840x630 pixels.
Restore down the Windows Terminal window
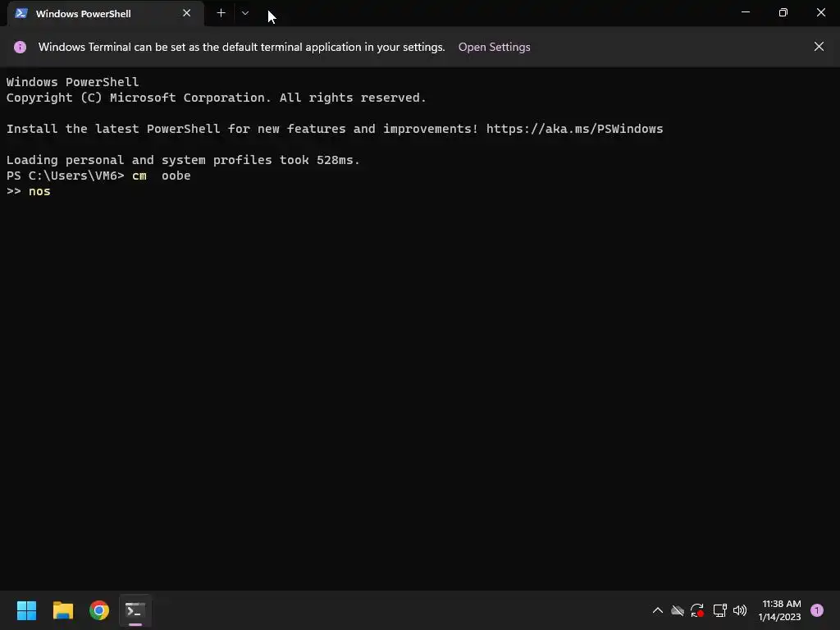click(x=783, y=12)
